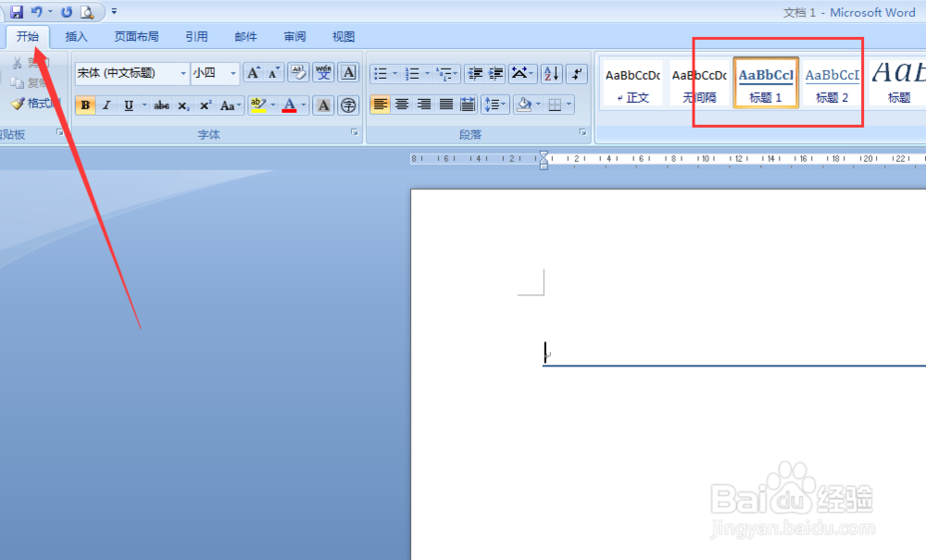Click the Grow Font icon

pyautogui.click(x=254, y=73)
